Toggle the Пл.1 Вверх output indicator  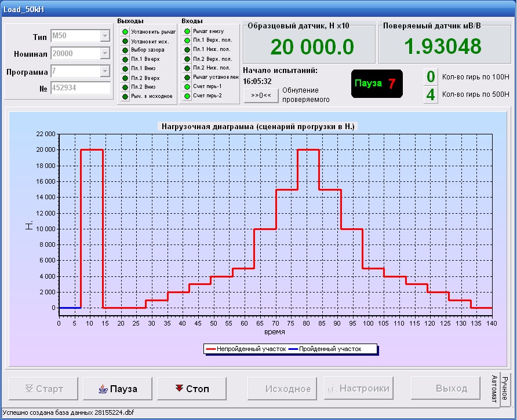(125, 59)
